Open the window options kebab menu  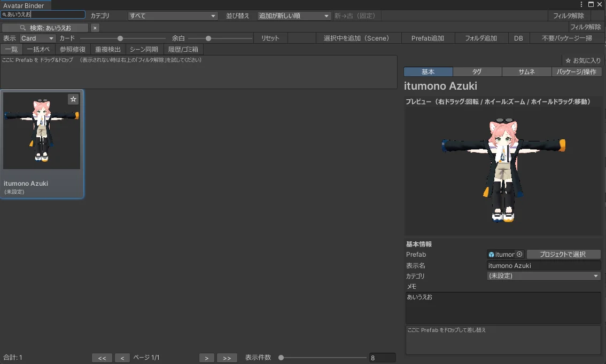582,4
